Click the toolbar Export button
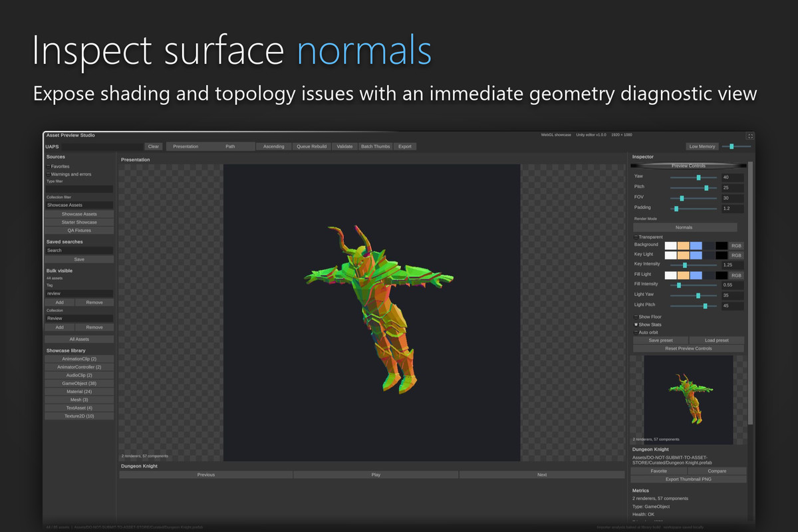798x532 pixels. pyautogui.click(x=405, y=146)
